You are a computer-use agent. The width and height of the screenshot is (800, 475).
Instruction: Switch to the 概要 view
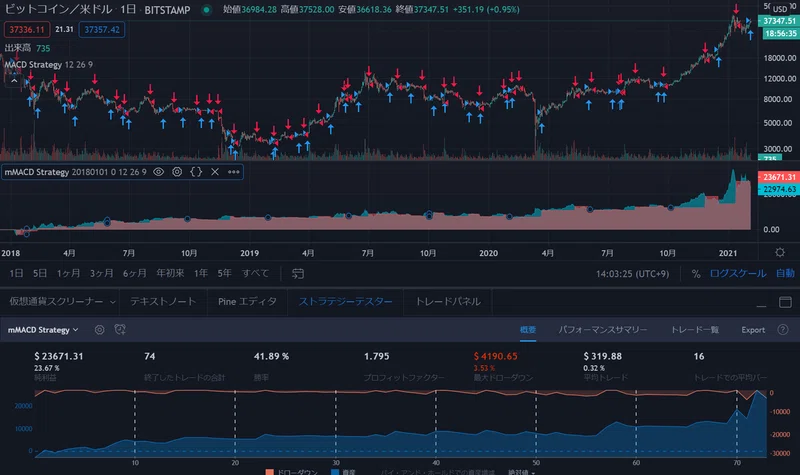[x=528, y=330]
